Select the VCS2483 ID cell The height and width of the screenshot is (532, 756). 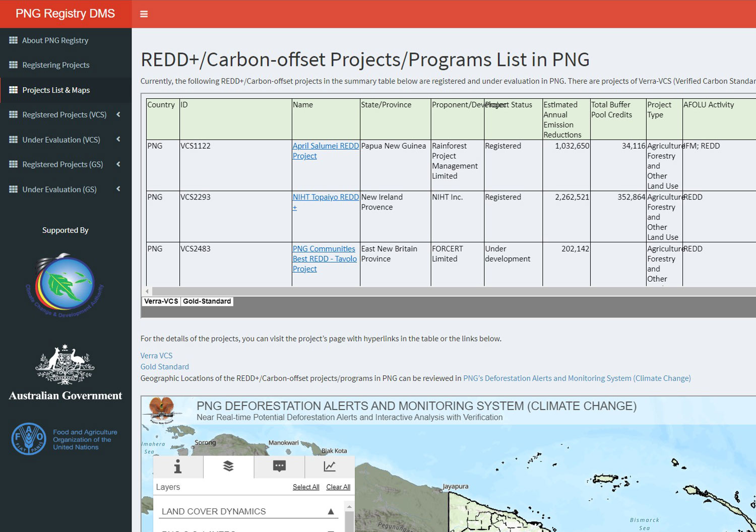pyautogui.click(x=235, y=264)
